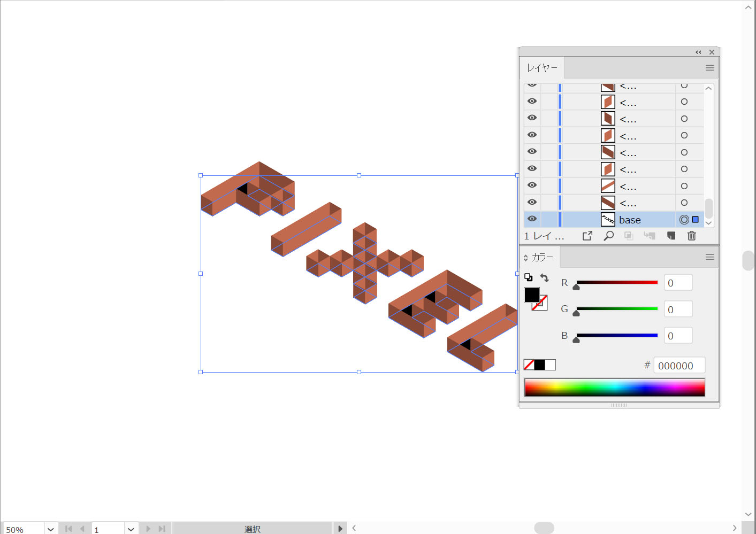Open the 50% zoom level dropdown
Screen dimensions: 756x534
(51, 529)
